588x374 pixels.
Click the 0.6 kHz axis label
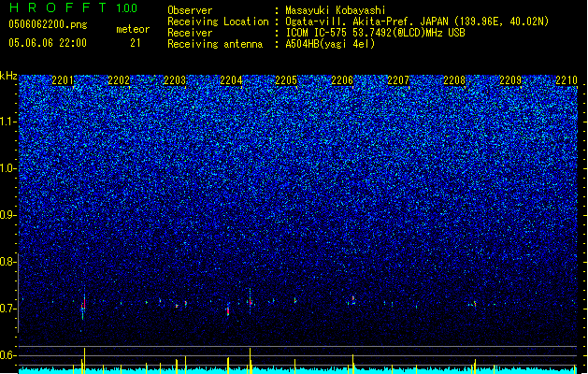pos(8,355)
